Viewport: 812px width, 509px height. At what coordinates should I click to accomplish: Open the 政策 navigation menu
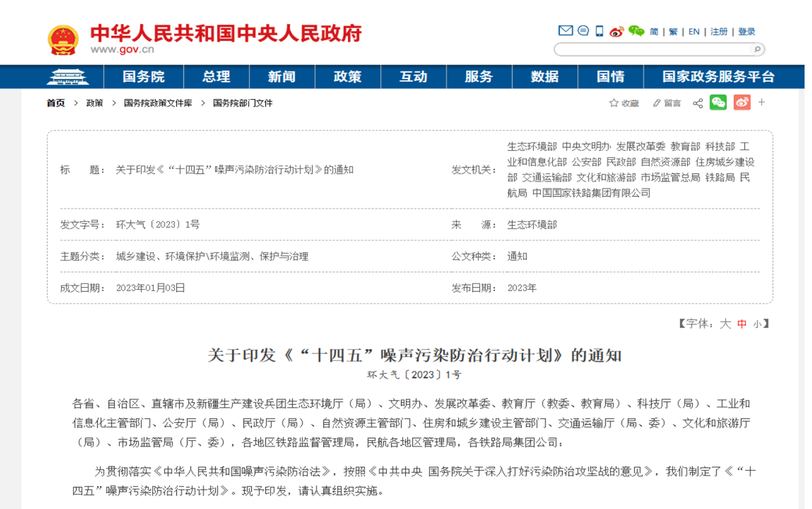[347, 77]
